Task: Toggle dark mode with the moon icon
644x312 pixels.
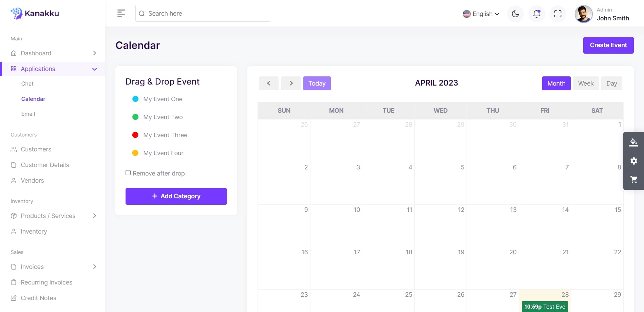Action: 515,14
